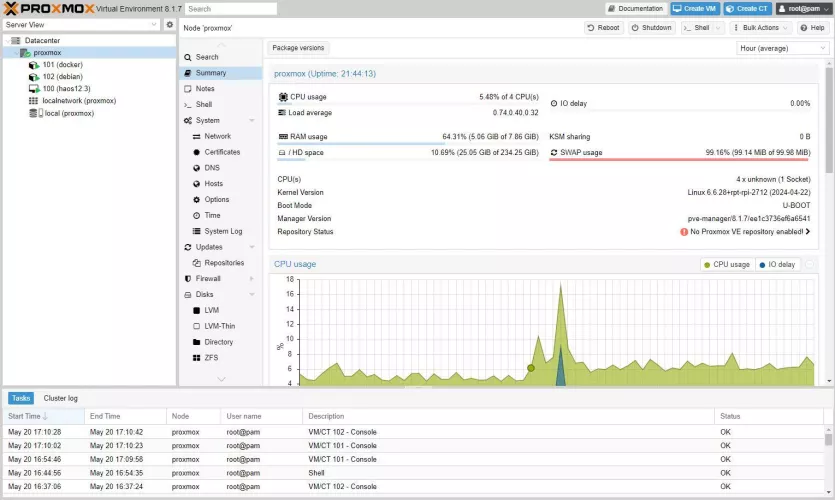Open DNS settings

click(212, 168)
